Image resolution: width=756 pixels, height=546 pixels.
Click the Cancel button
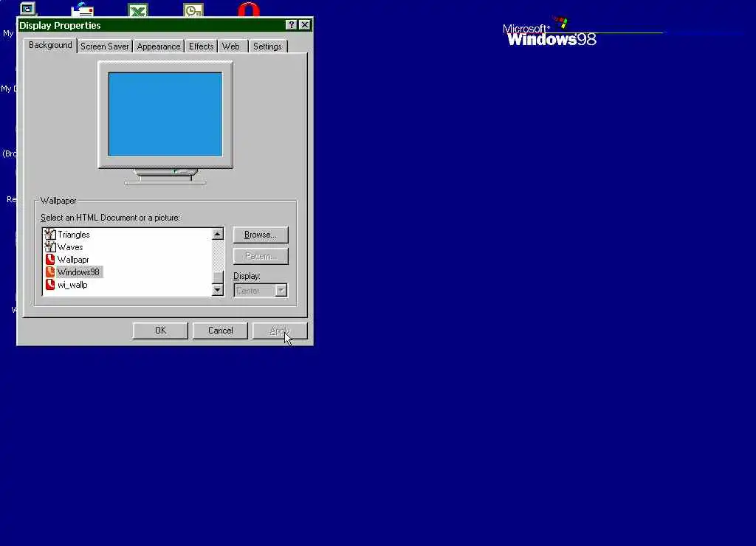[220, 331]
